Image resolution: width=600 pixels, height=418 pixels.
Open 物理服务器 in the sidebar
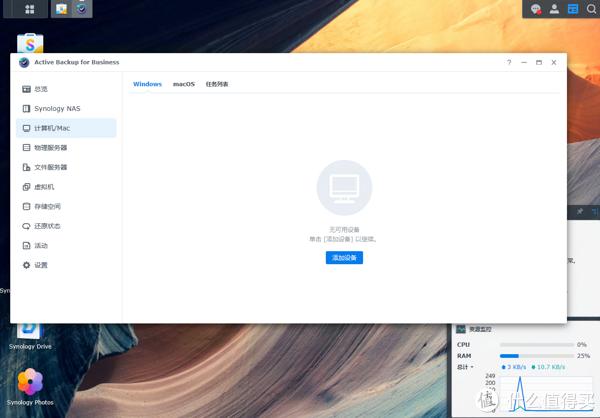point(66,148)
